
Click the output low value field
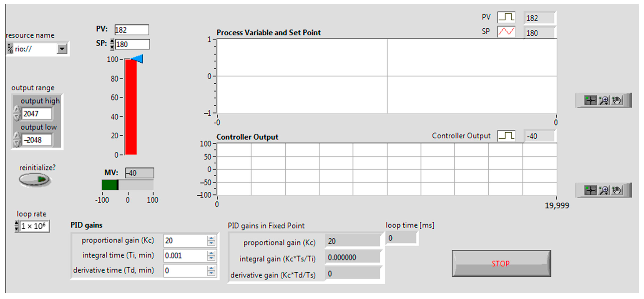(37, 140)
